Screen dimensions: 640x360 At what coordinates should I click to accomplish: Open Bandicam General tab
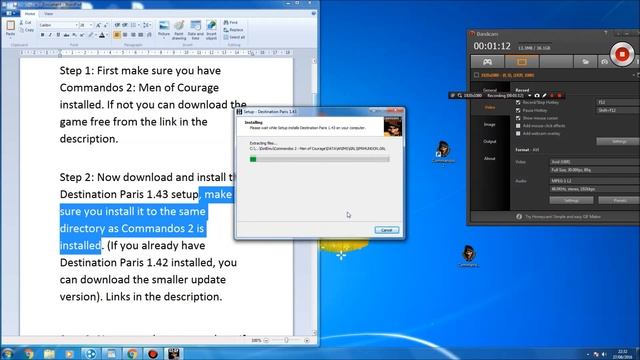490,90
